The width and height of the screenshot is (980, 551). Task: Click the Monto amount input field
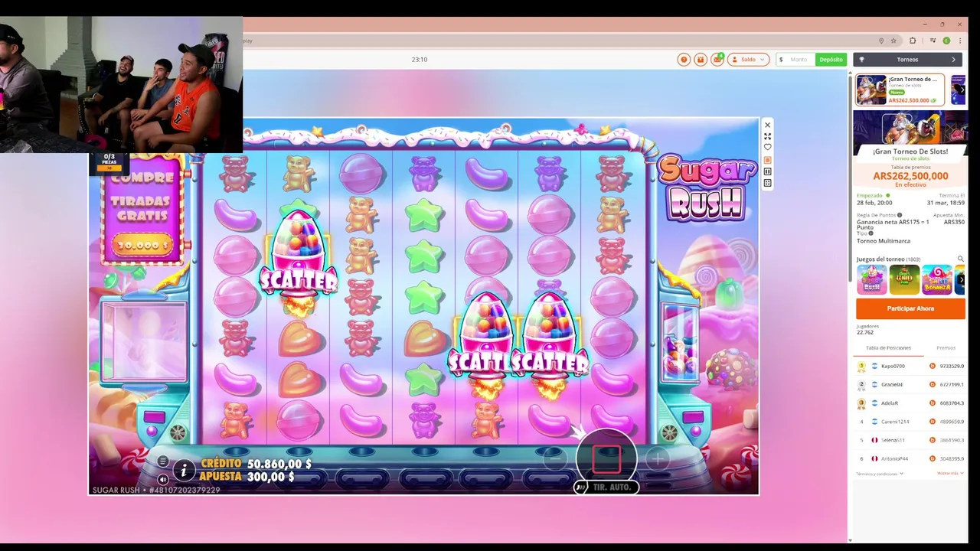click(x=799, y=60)
